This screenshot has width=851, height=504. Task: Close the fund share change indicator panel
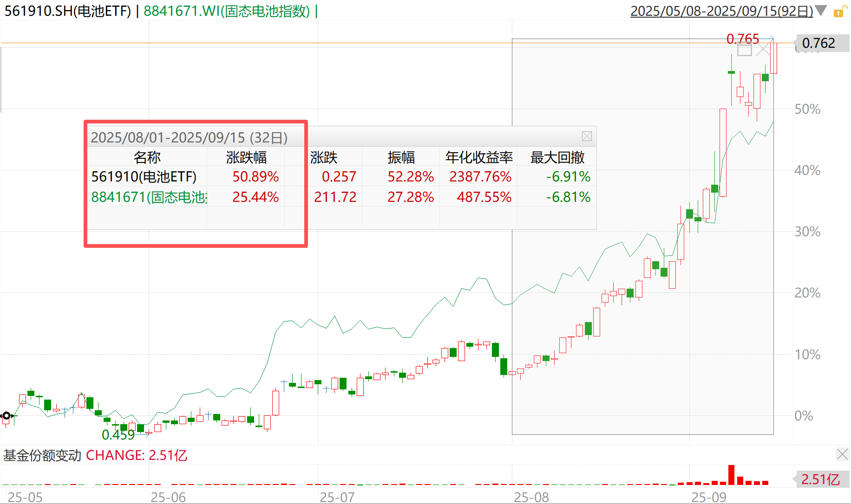[x=842, y=454]
